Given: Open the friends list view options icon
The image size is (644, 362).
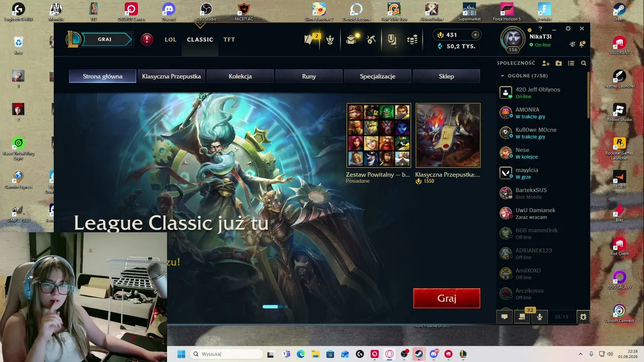Looking at the screenshot, I should 571,63.
